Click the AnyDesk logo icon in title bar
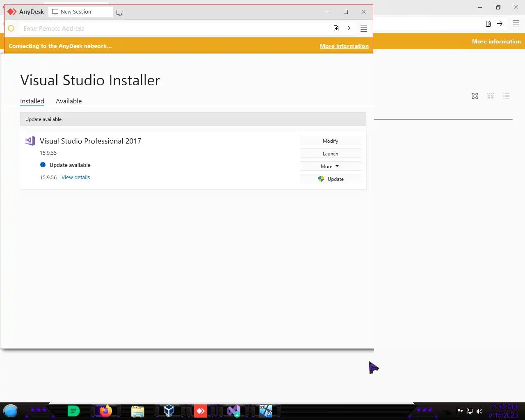Viewport: 525px width, 420px height. [x=12, y=12]
